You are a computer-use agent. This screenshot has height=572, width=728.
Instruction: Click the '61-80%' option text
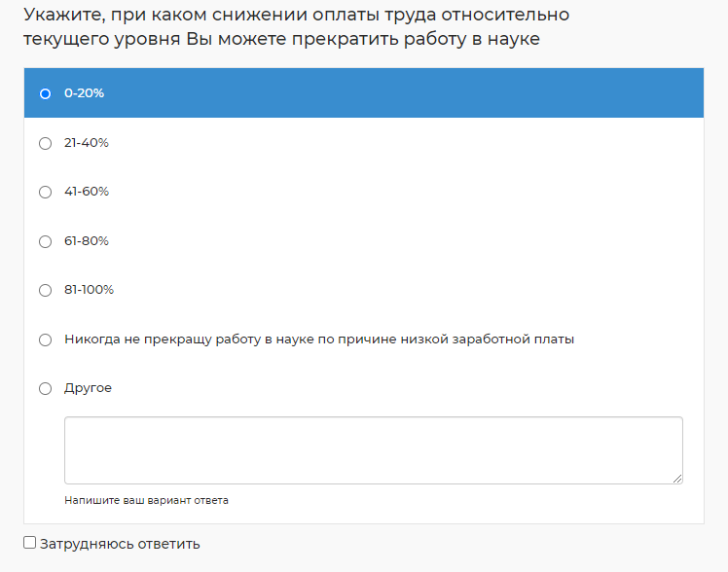pyautogui.click(x=87, y=241)
